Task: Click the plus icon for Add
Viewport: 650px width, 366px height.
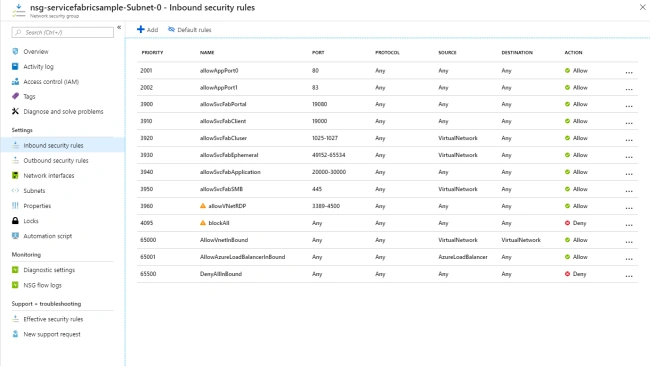Action: (141, 29)
